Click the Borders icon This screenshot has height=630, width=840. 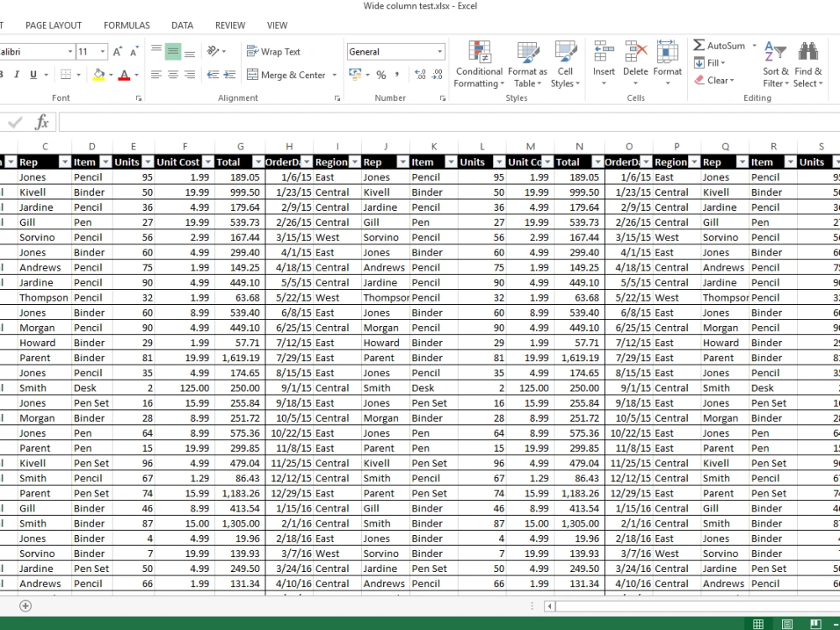click(66, 75)
